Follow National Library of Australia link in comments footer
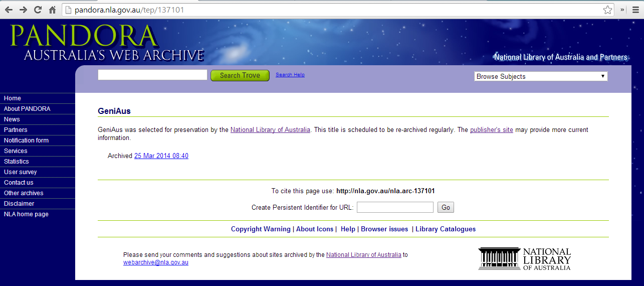Screen dimensions: 644x286 (x=364, y=255)
